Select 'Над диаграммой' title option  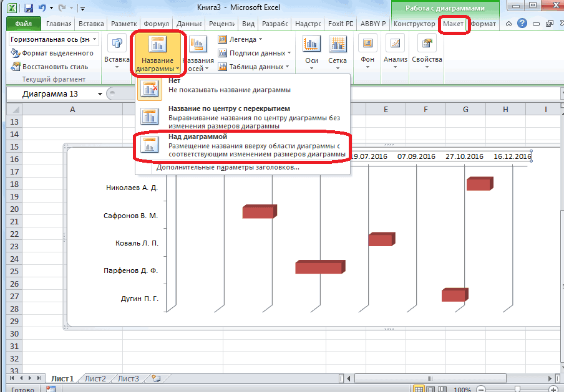click(x=243, y=145)
